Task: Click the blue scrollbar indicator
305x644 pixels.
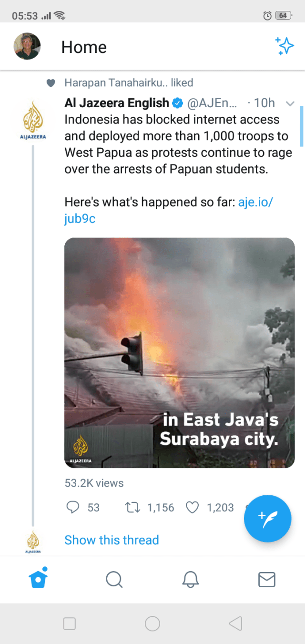Action: [301, 126]
